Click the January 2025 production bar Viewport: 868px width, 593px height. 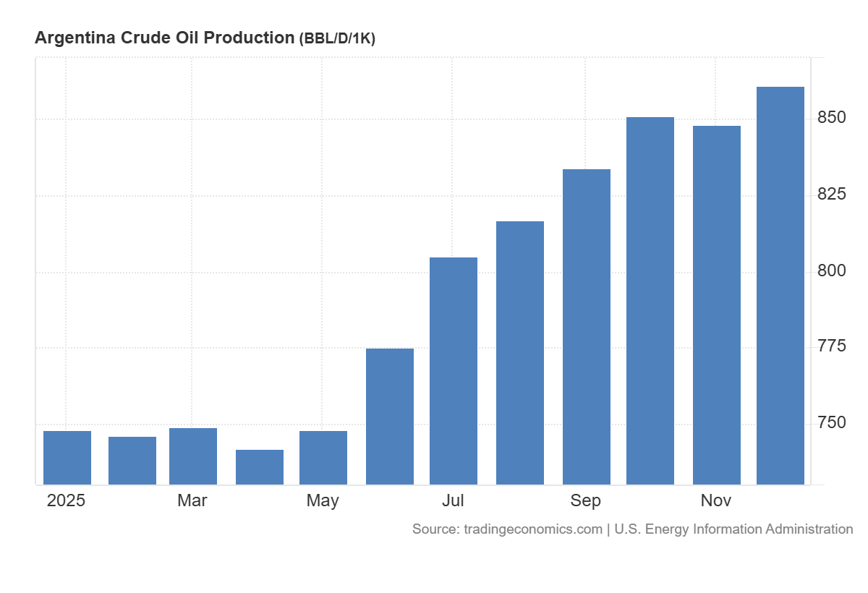[x=67, y=457]
